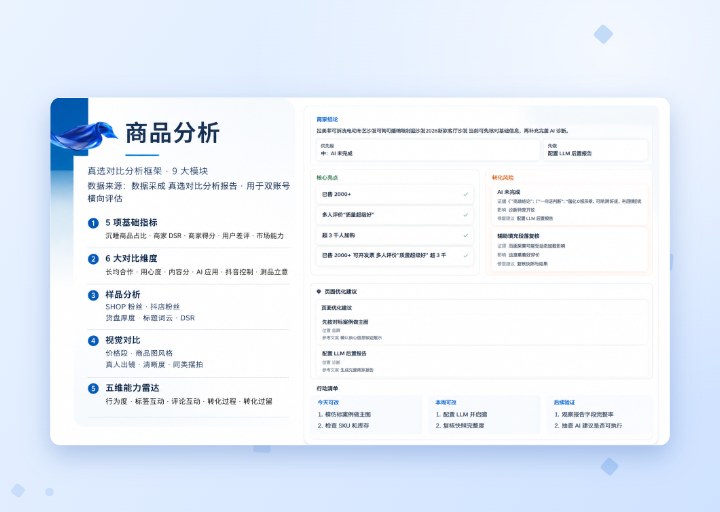Open the AI 未完成 risk card

[x=570, y=205]
